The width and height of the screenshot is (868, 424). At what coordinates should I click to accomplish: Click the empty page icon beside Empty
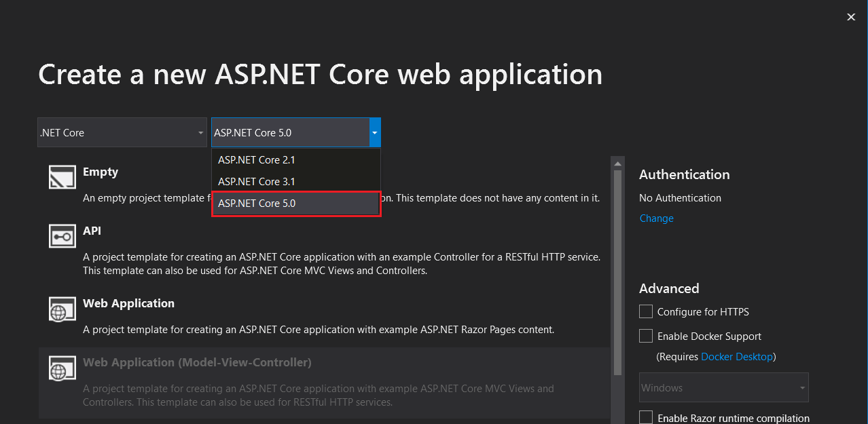point(62,176)
